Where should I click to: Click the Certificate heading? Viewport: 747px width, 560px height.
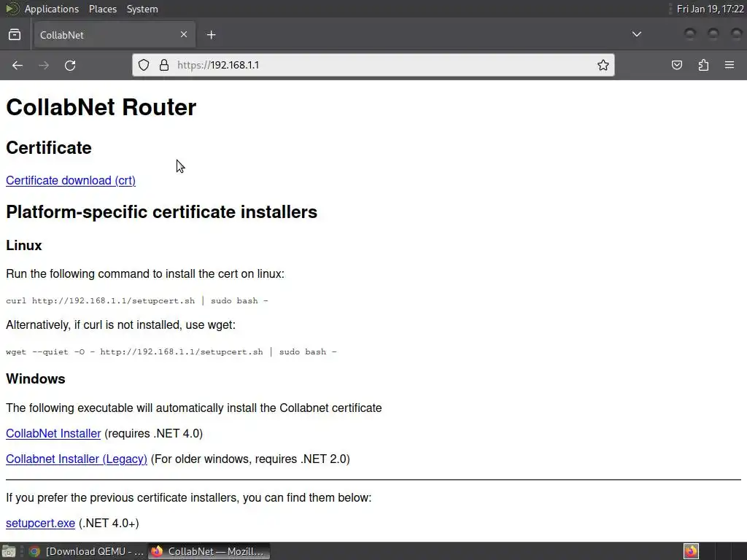pyautogui.click(x=49, y=147)
